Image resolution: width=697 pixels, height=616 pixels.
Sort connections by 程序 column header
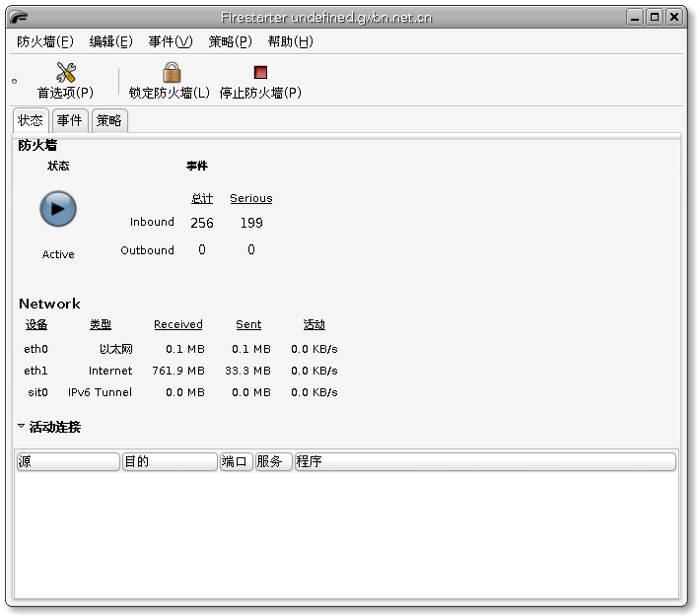pos(484,461)
